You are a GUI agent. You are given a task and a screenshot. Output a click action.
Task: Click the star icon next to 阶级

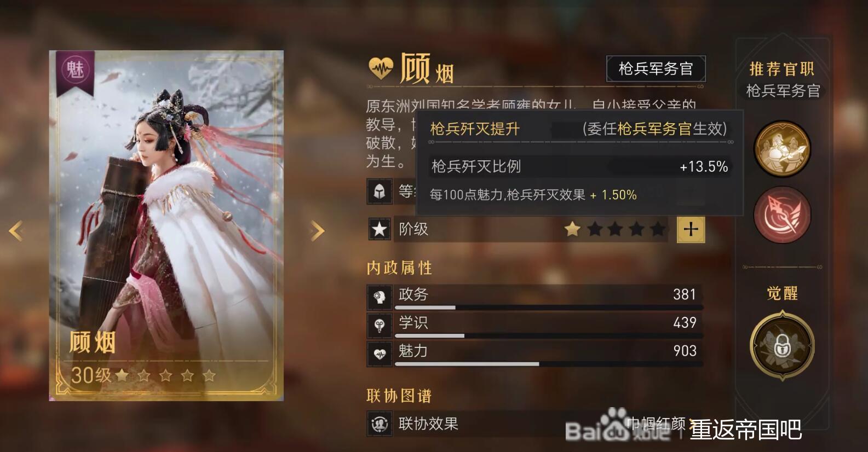click(x=379, y=229)
